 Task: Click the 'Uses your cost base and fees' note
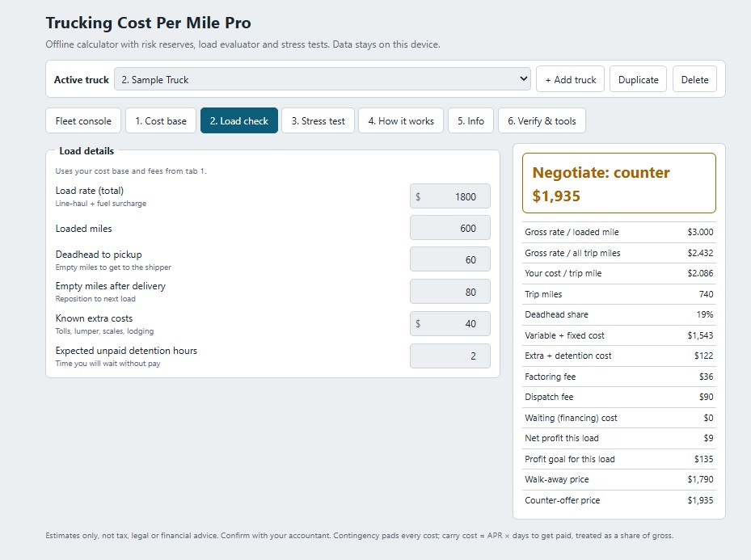[131, 171]
